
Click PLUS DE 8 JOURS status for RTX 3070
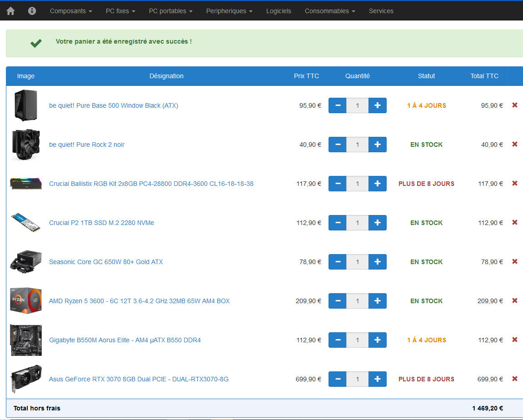click(x=426, y=379)
